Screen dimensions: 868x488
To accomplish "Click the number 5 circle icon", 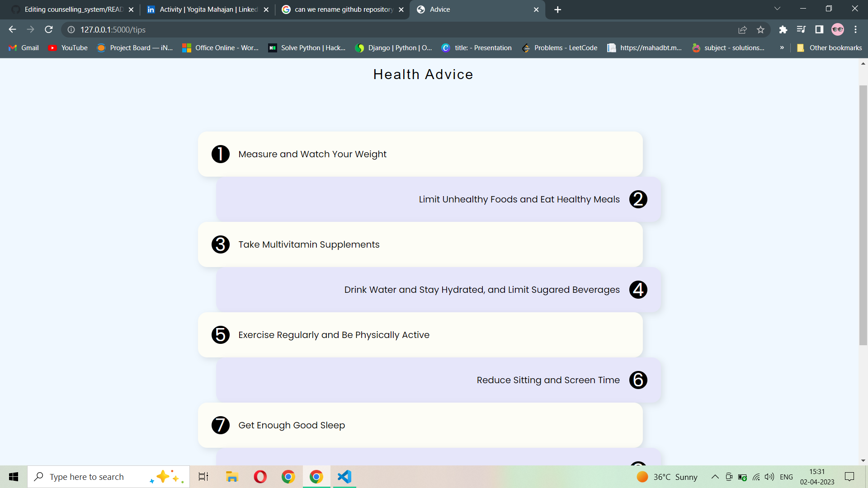I will pyautogui.click(x=221, y=335).
